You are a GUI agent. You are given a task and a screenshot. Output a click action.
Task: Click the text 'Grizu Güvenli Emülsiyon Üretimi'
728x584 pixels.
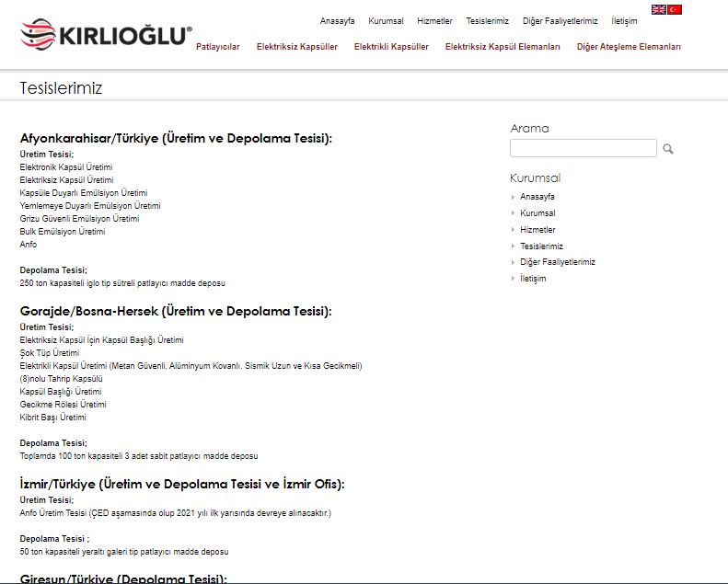pos(79,219)
